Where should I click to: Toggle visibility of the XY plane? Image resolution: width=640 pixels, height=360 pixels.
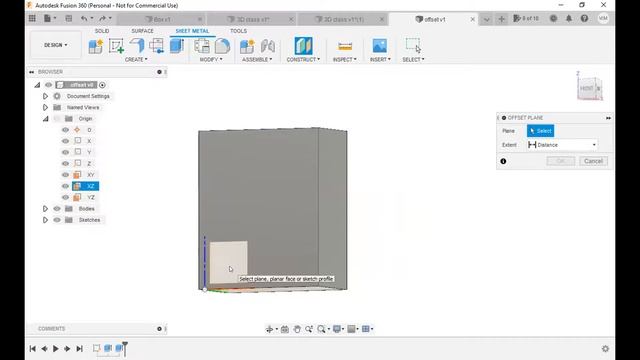65,175
